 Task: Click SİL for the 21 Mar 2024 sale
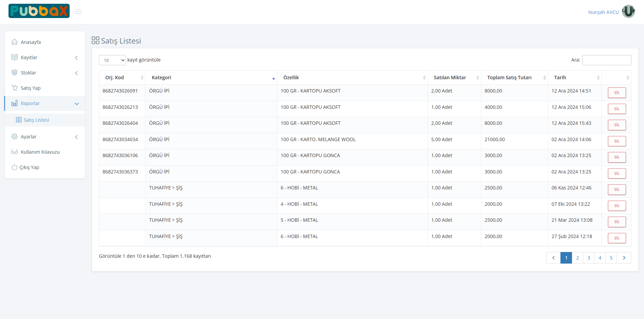pos(616,222)
